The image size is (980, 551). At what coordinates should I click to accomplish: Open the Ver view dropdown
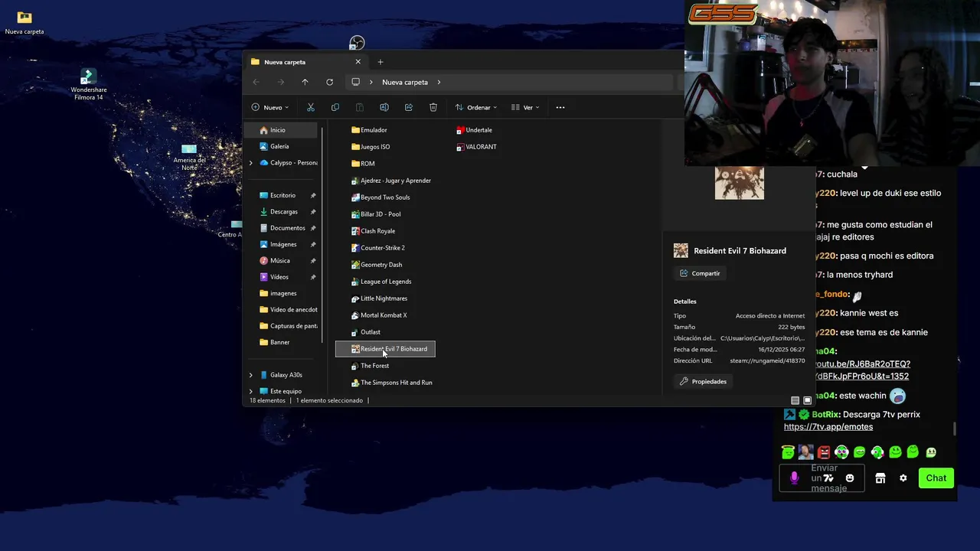pyautogui.click(x=524, y=107)
